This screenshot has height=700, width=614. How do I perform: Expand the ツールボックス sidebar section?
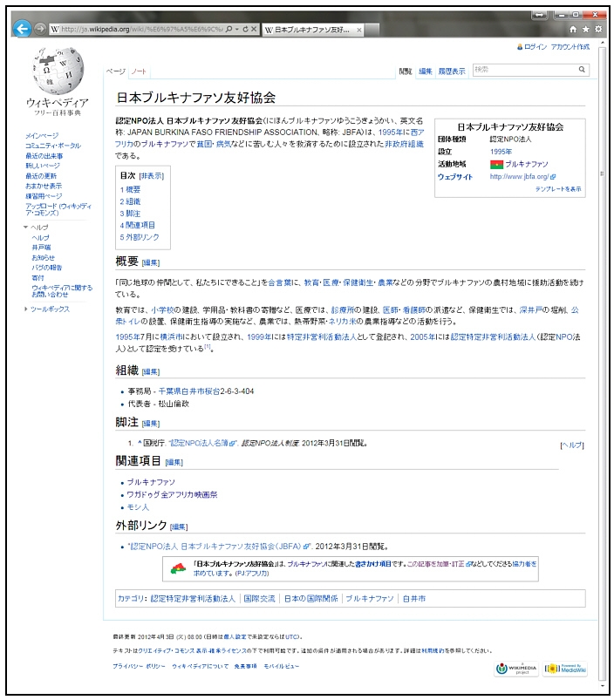click(x=27, y=309)
